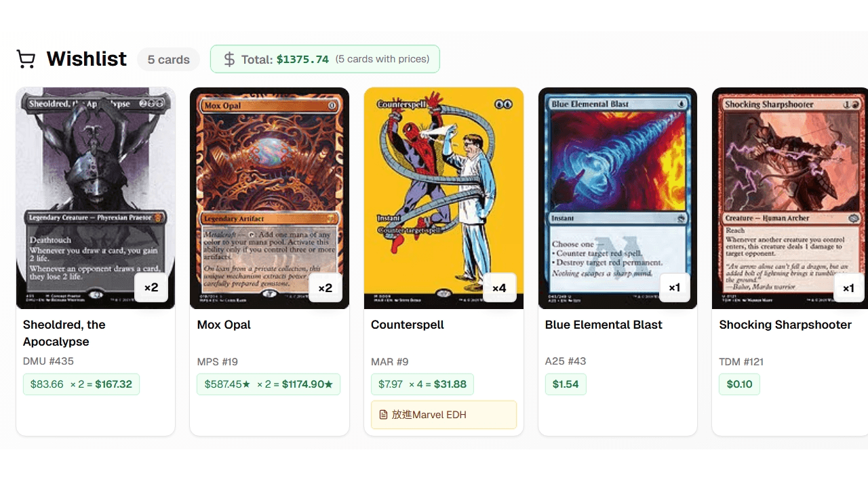Open the Counterspell Spider-Man card image
Viewport: 868px width, 488px height.
(x=443, y=198)
